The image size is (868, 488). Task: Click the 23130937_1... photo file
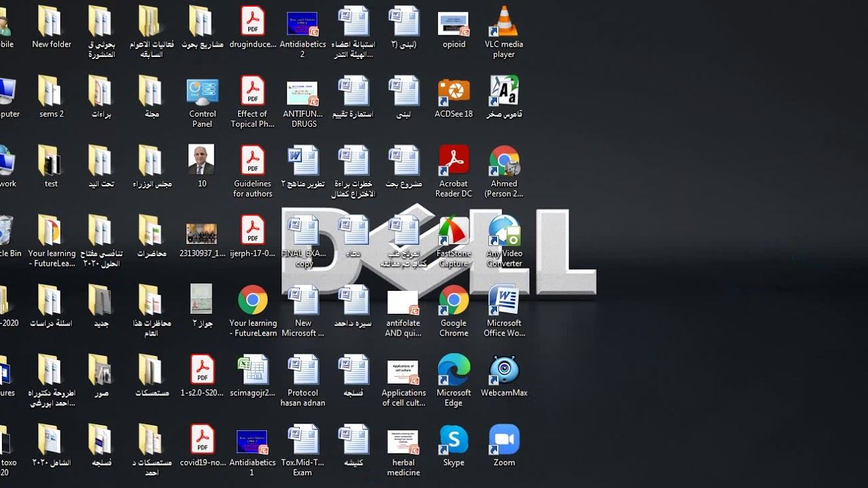202,241
